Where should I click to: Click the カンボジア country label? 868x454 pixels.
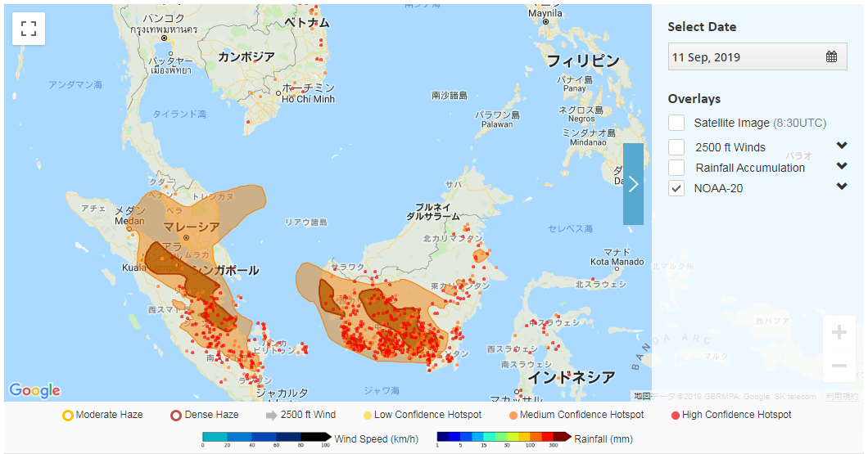246,56
